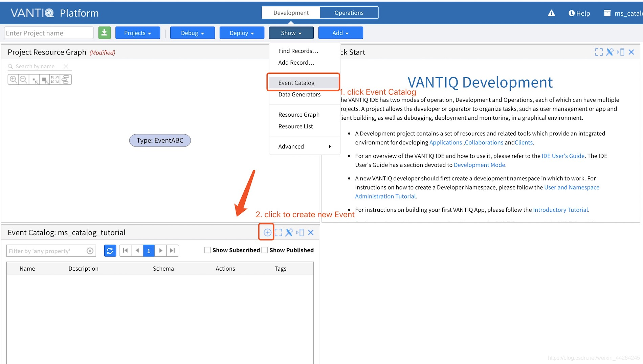Sort by the Schema column header
Image resolution: width=643 pixels, height=364 pixels.
[163, 269]
